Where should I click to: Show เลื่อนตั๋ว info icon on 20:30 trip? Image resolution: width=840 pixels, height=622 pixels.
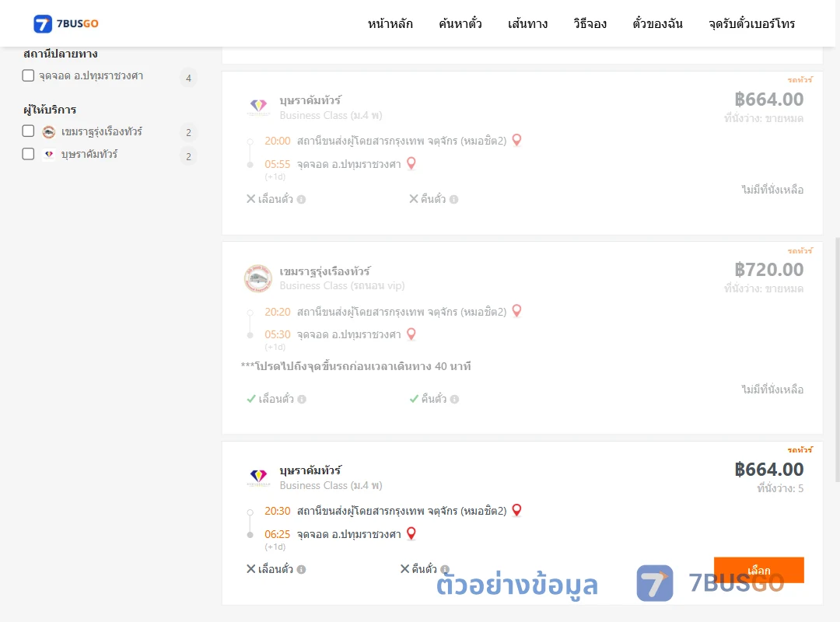(x=301, y=569)
